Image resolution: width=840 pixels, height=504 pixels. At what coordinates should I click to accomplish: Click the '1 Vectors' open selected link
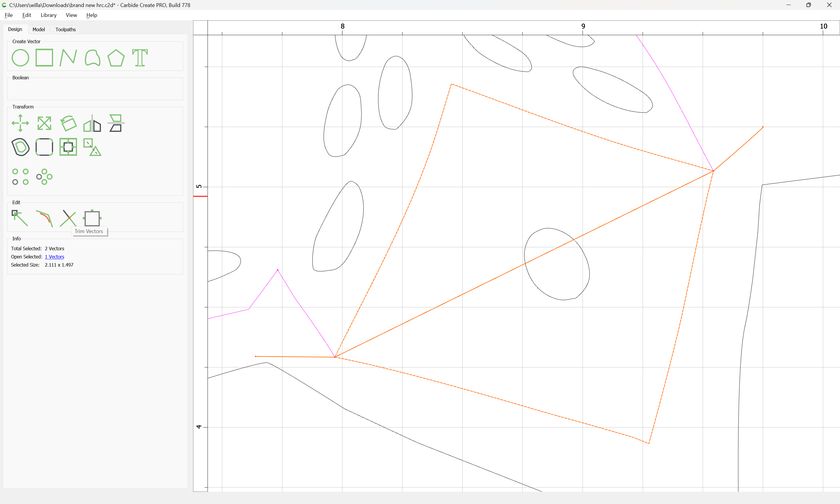(x=54, y=257)
